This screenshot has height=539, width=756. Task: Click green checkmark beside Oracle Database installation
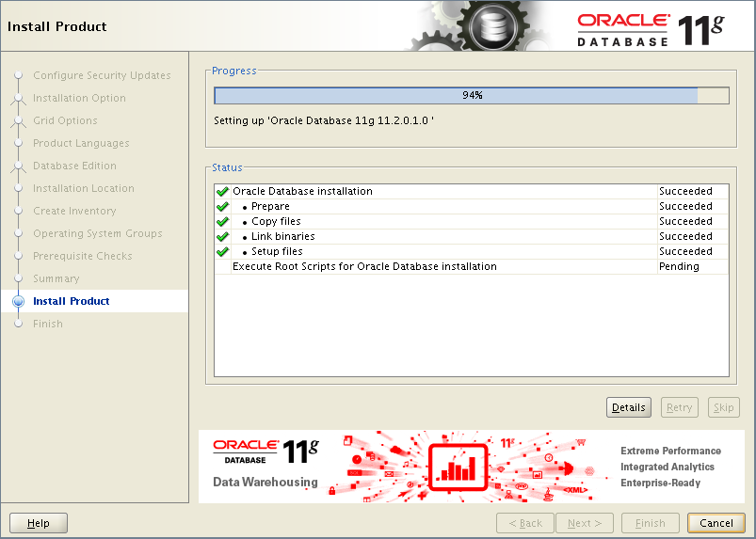[222, 191]
